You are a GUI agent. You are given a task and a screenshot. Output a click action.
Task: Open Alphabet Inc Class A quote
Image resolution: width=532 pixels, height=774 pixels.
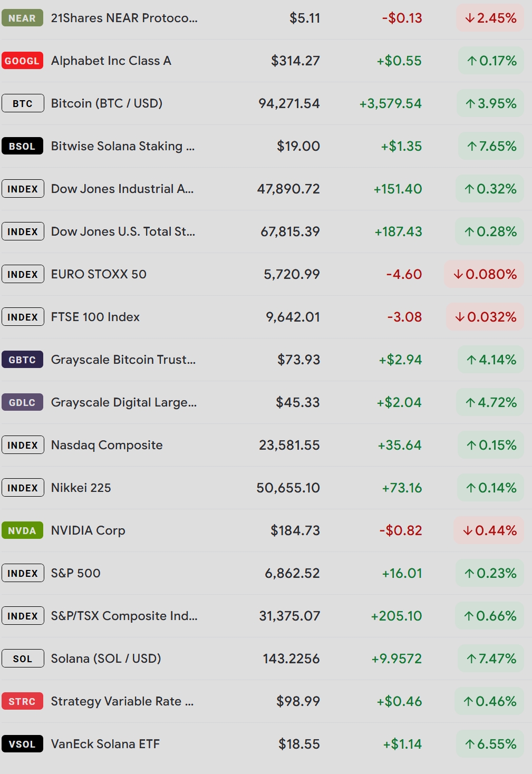tap(111, 61)
